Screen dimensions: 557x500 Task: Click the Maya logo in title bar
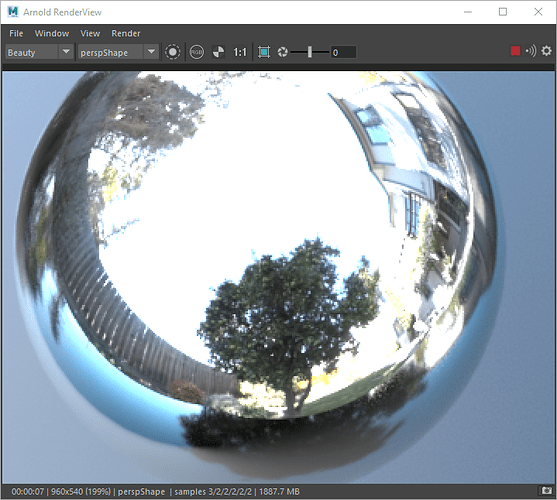[13, 12]
